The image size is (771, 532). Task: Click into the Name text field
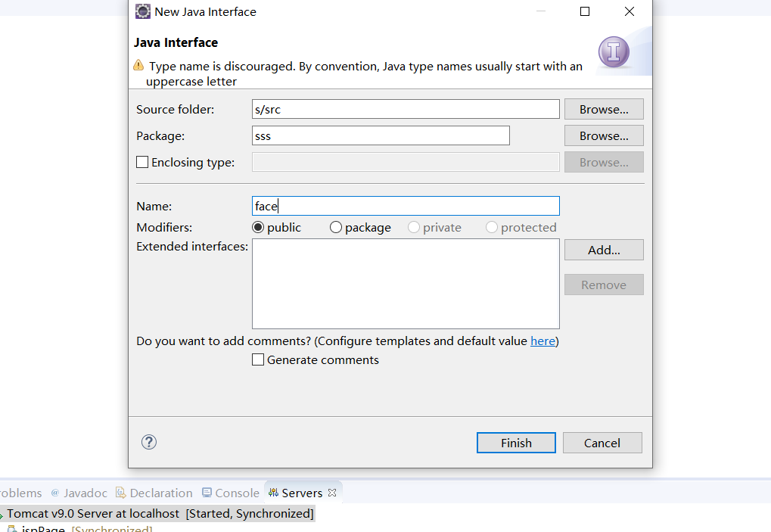click(406, 206)
